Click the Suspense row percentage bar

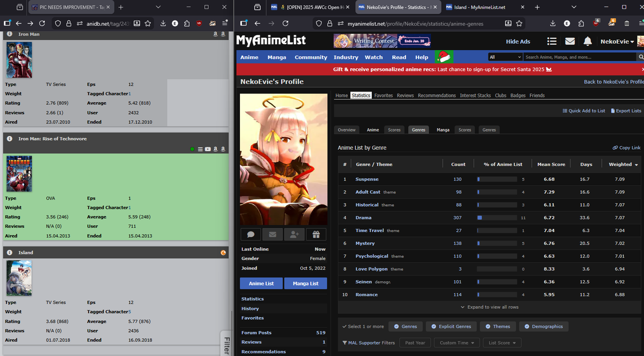click(x=497, y=179)
